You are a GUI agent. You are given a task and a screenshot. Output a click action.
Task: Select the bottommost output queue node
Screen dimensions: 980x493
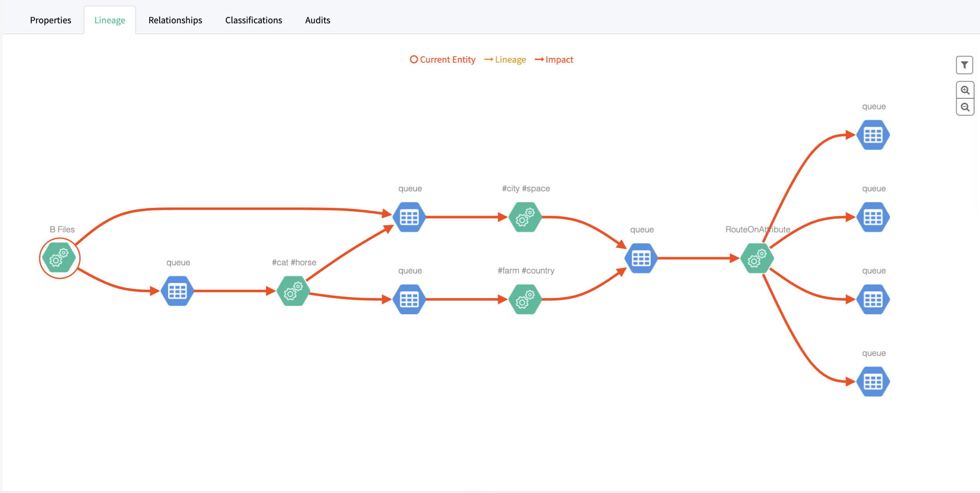873,382
